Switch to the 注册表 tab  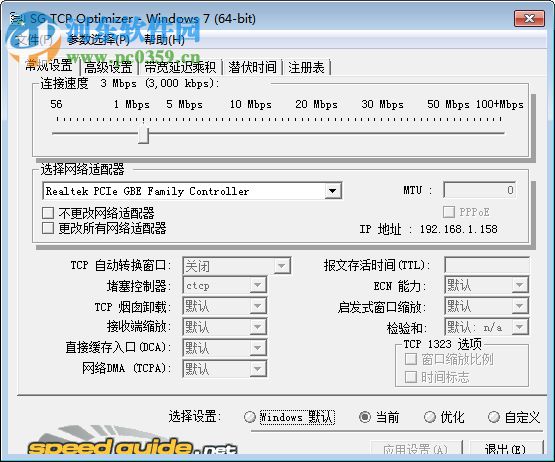point(306,67)
